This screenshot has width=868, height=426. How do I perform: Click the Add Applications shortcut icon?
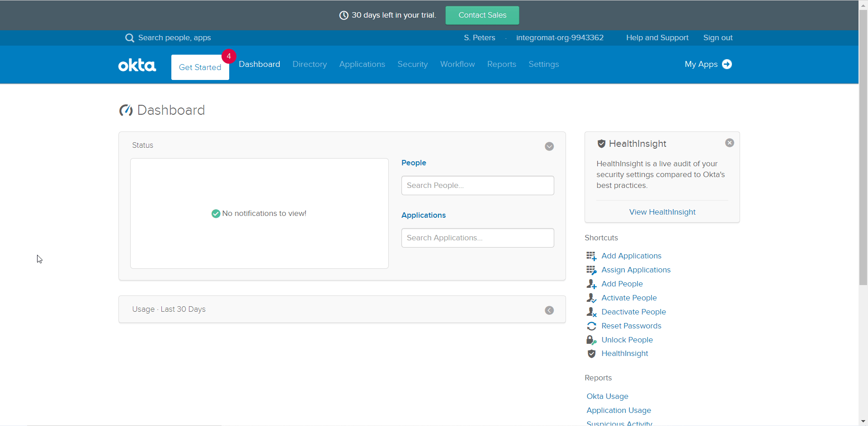click(591, 256)
